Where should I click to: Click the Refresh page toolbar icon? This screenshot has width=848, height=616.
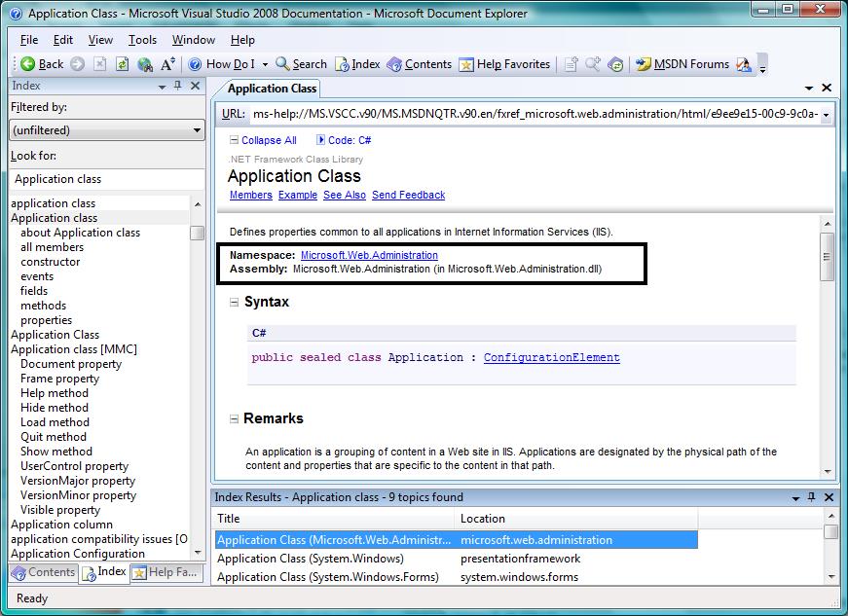click(x=123, y=64)
